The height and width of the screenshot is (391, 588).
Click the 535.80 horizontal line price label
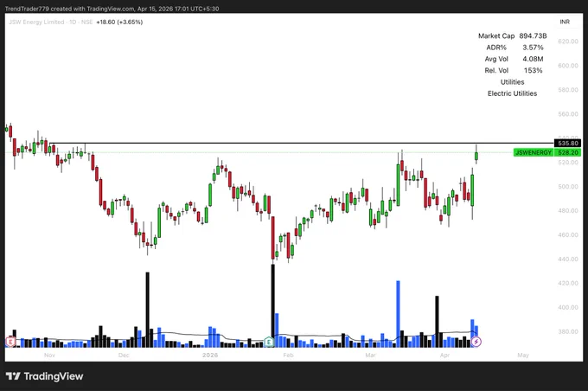[x=568, y=144]
